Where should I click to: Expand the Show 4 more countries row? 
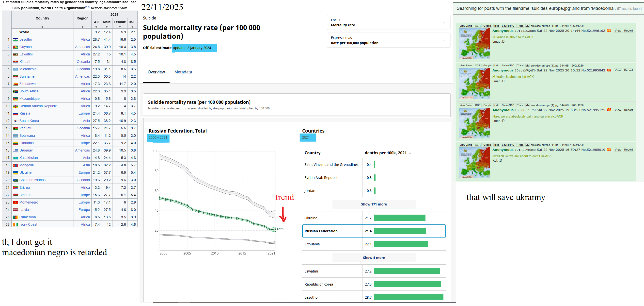(x=374, y=257)
